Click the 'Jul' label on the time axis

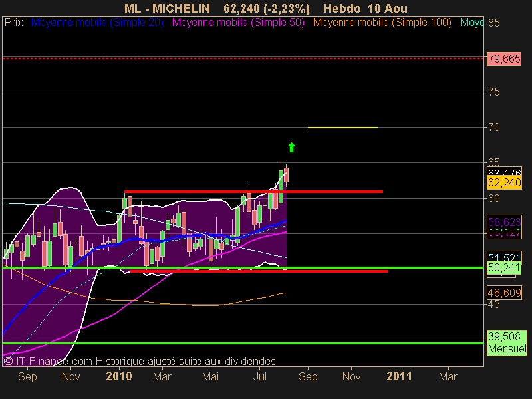coord(259,376)
